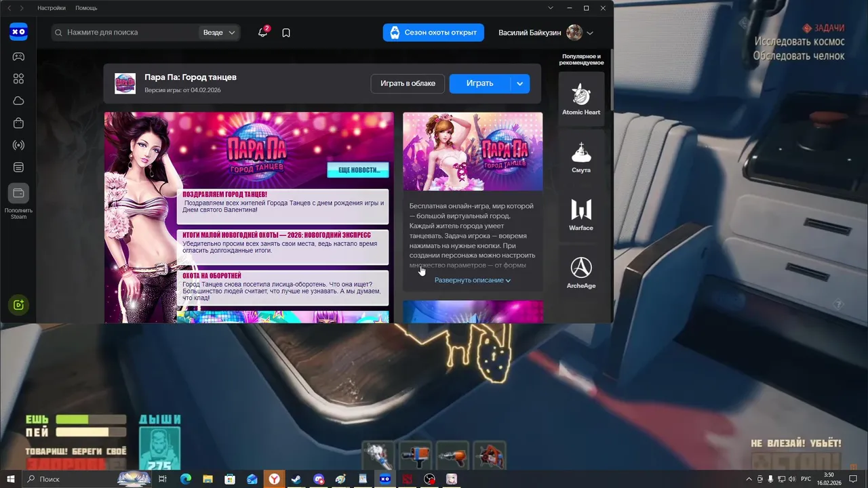Open the Помощь menu
The height and width of the screenshot is (488, 868).
86,8
